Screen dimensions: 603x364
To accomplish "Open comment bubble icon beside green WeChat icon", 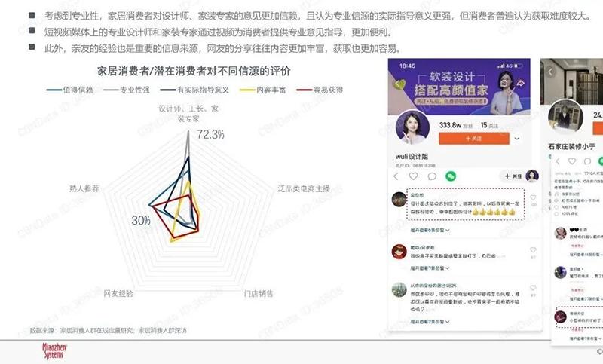I will (x=432, y=176).
